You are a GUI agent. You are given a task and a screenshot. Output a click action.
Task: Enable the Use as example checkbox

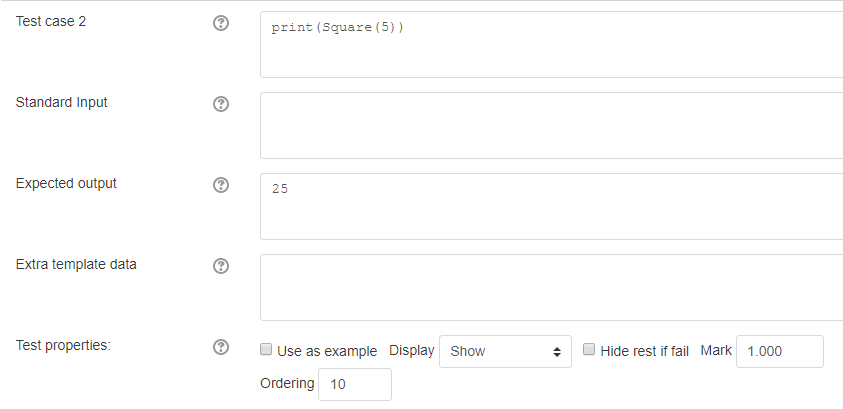coord(266,350)
